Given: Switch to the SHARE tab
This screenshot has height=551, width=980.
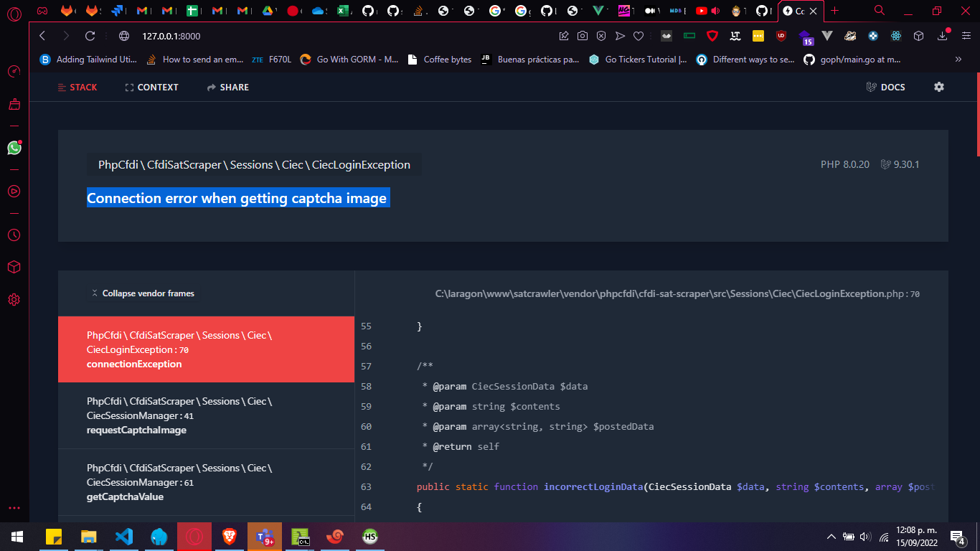Looking at the screenshot, I should click(x=227, y=87).
